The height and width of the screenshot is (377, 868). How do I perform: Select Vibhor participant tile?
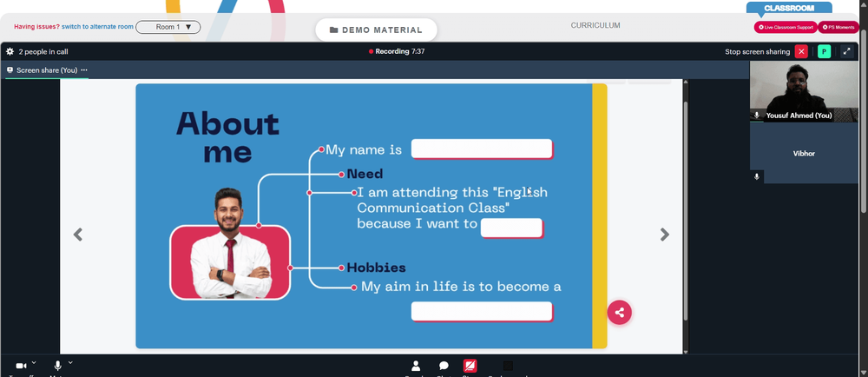pyautogui.click(x=804, y=153)
